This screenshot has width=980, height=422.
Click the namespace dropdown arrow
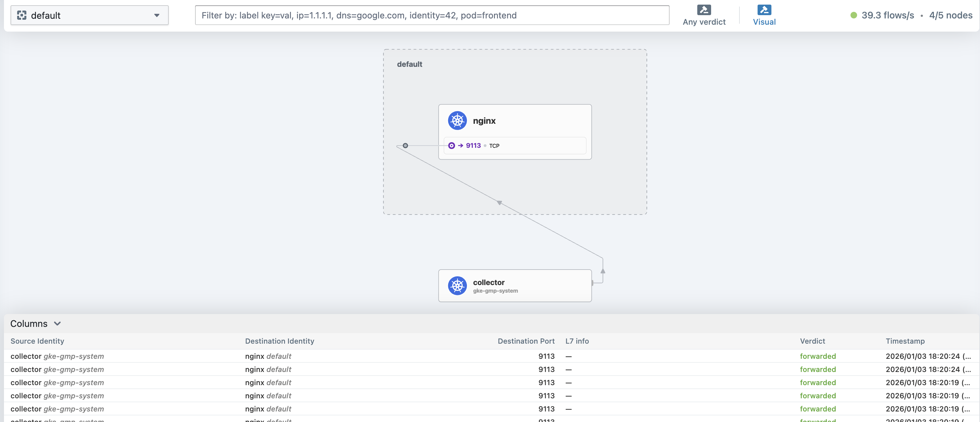tap(157, 15)
